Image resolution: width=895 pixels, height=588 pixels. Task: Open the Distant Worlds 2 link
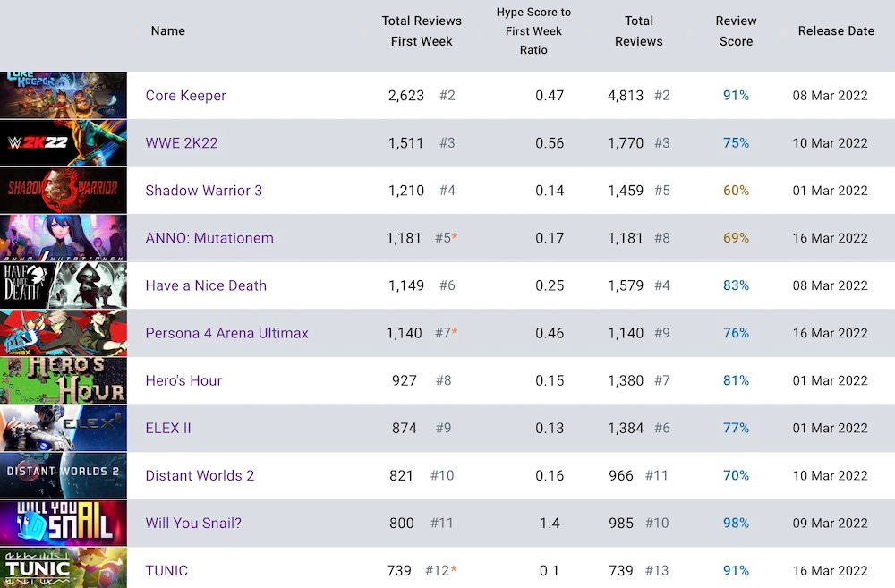tap(200, 475)
